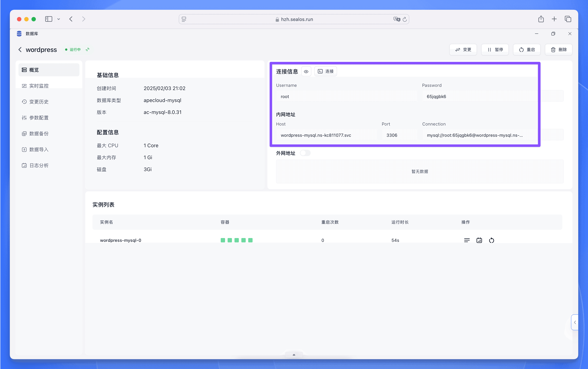Minimize the 数据库 app window

pos(536,34)
